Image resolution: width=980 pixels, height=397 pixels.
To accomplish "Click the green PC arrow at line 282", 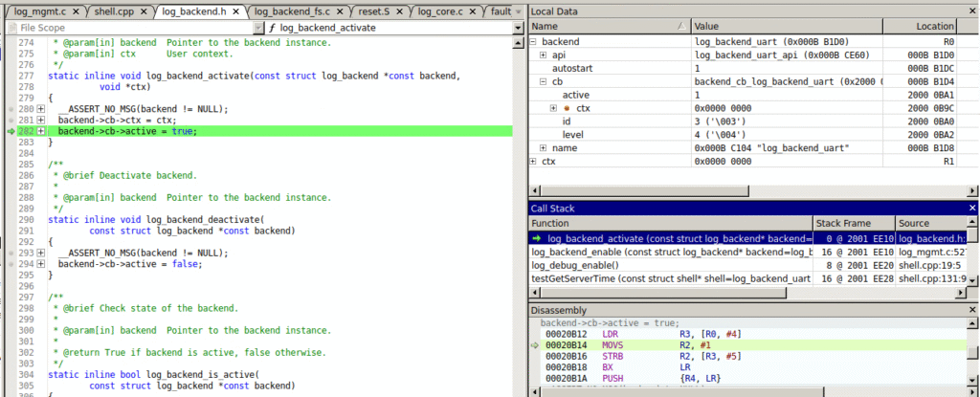I will tap(10, 131).
